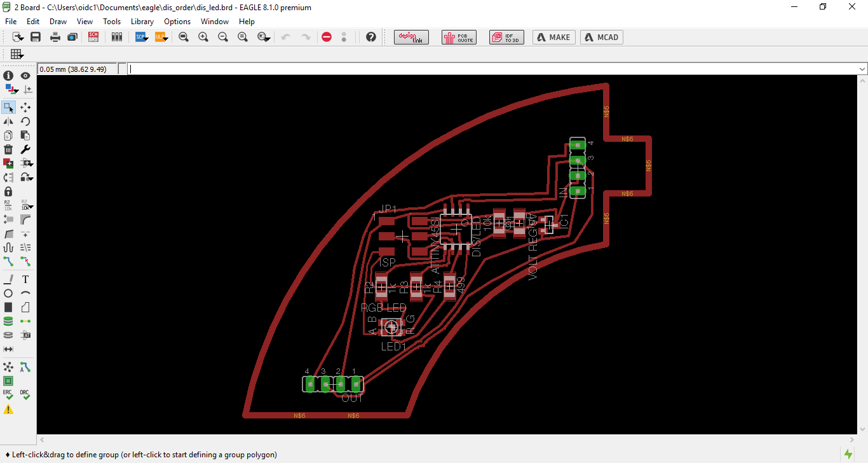Screen dimensions: 868x463
Task: Select the Circle tool
Action: 8,293
